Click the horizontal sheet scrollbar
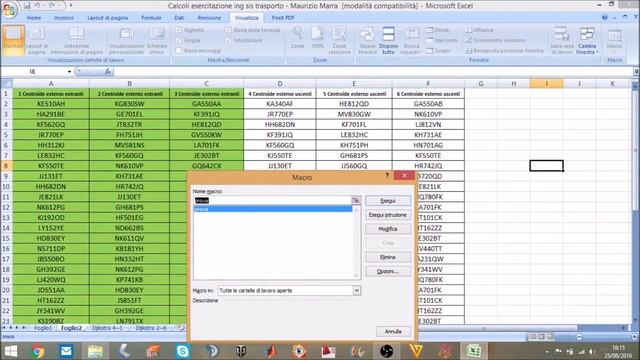 pos(484,328)
